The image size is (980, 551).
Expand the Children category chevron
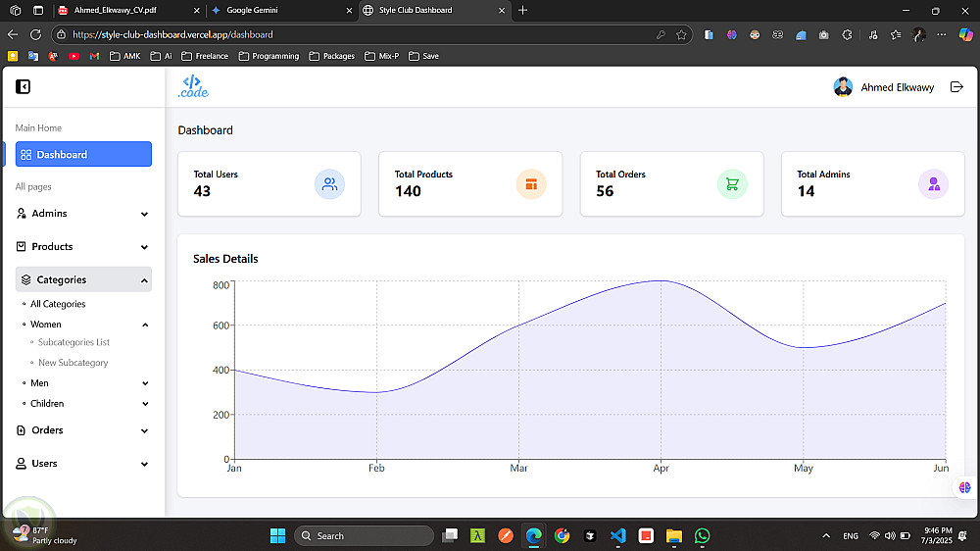(145, 404)
